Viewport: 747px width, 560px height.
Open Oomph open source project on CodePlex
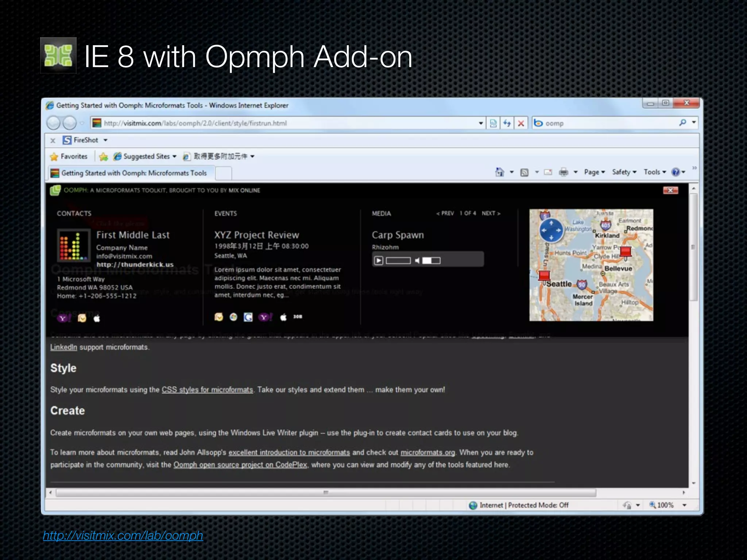(x=240, y=465)
